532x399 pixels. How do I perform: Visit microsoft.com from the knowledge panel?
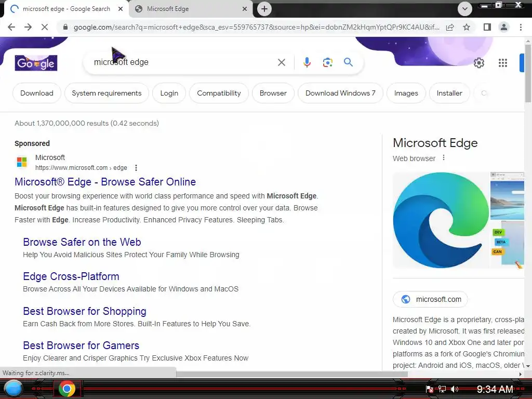point(430,299)
